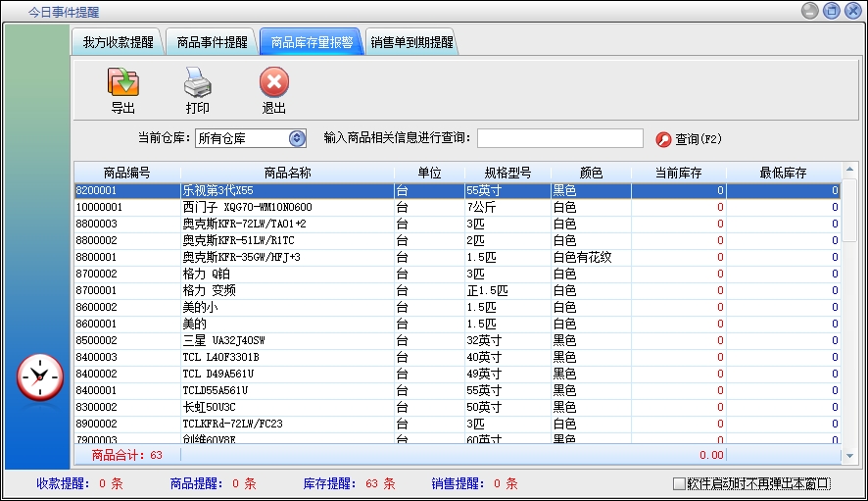Click the 最低库存 column header
The height and width of the screenshot is (501, 868).
tap(783, 173)
